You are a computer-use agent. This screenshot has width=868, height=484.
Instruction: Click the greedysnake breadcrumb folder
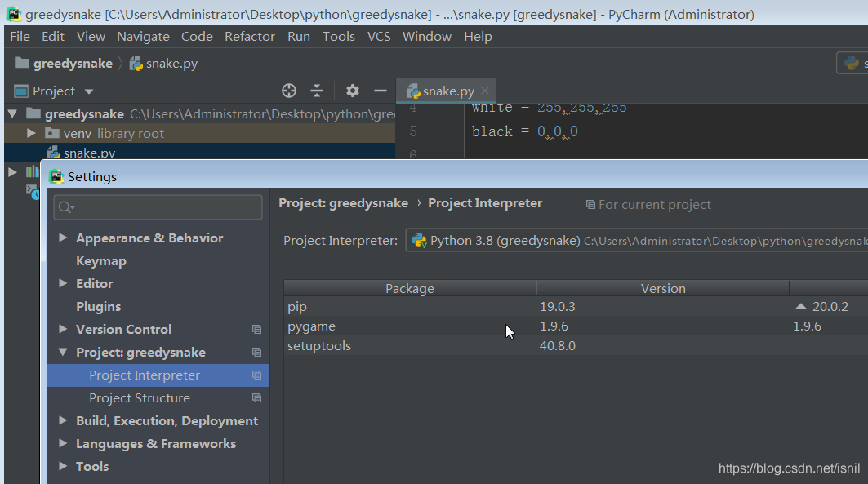(x=64, y=64)
